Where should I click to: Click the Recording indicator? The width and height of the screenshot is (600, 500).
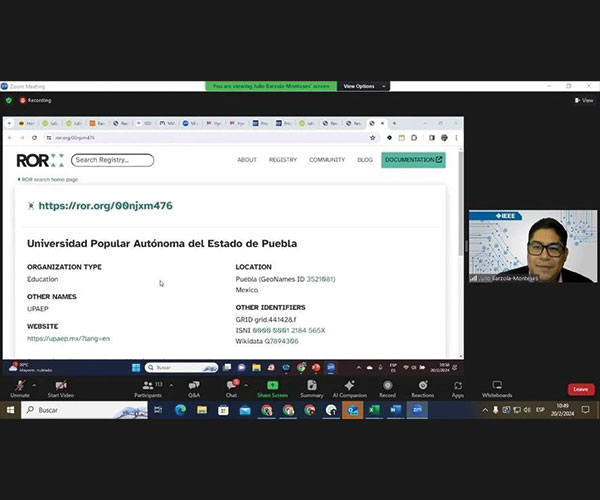click(x=36, y=100)
